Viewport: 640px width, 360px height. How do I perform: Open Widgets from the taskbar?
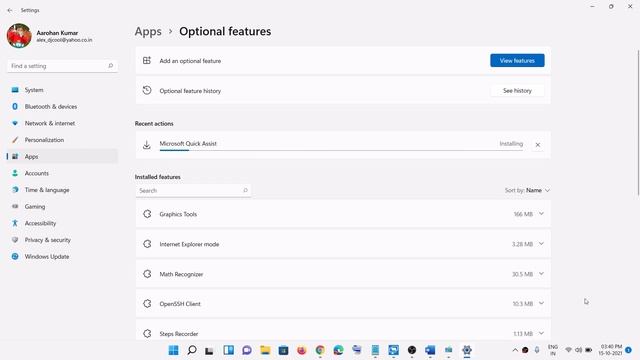(229, 350)
